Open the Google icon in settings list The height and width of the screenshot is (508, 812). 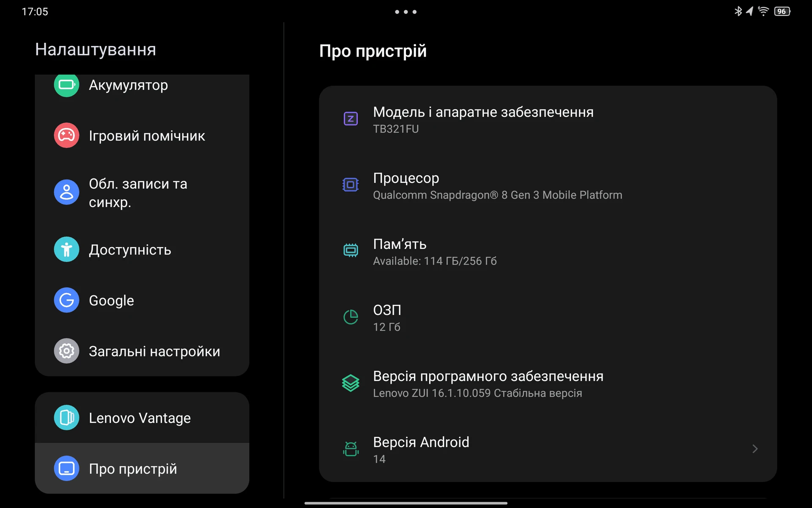pos(66,300)
